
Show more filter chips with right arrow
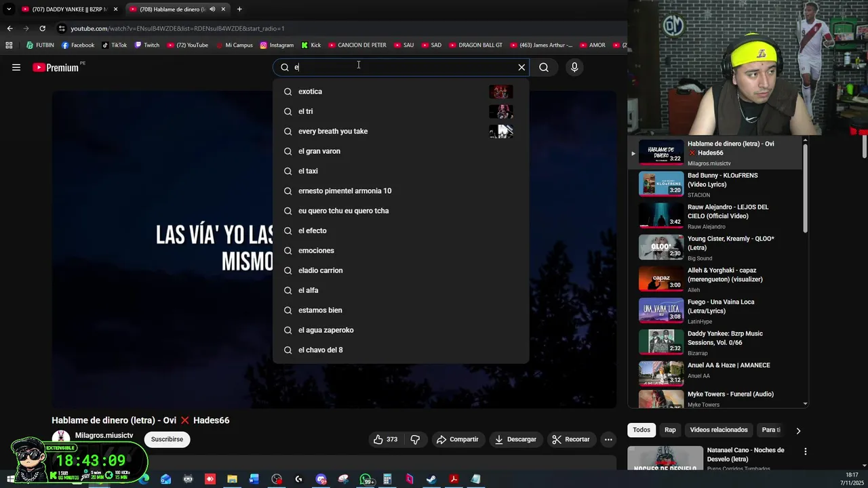798,430
